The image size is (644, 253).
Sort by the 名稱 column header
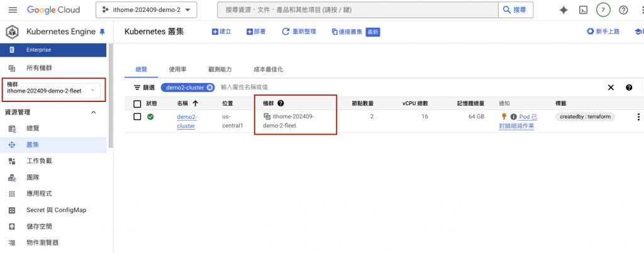pos(187,104)
